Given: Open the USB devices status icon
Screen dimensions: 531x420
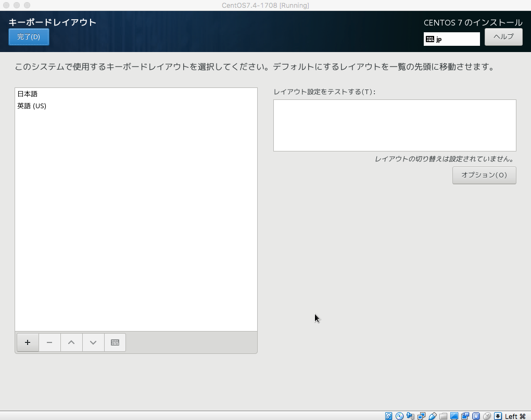Looking at the screenshot, I should 433,416.
